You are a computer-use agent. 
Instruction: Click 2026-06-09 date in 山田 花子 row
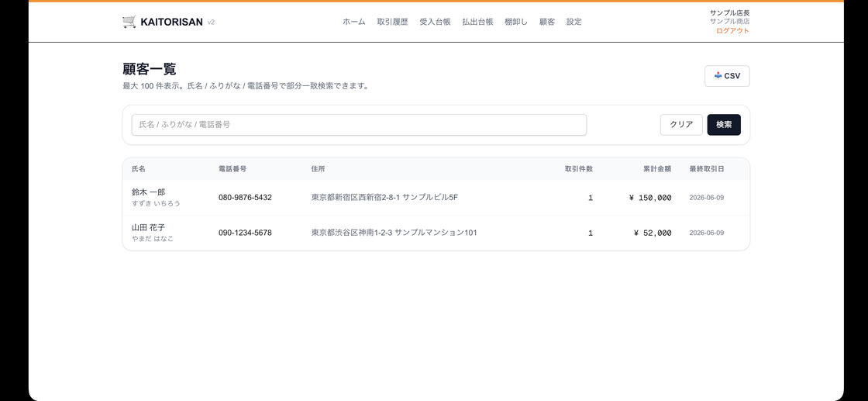click(706, 233)
